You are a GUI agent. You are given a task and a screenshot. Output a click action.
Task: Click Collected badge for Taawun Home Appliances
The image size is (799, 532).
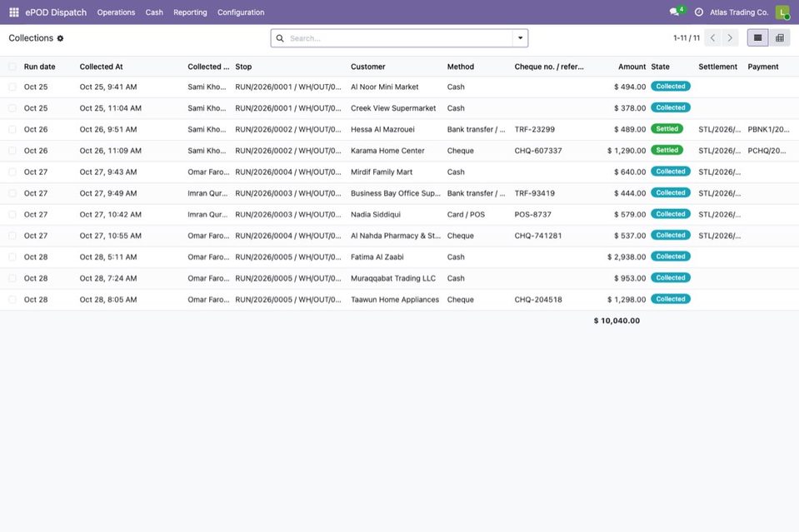671,299
